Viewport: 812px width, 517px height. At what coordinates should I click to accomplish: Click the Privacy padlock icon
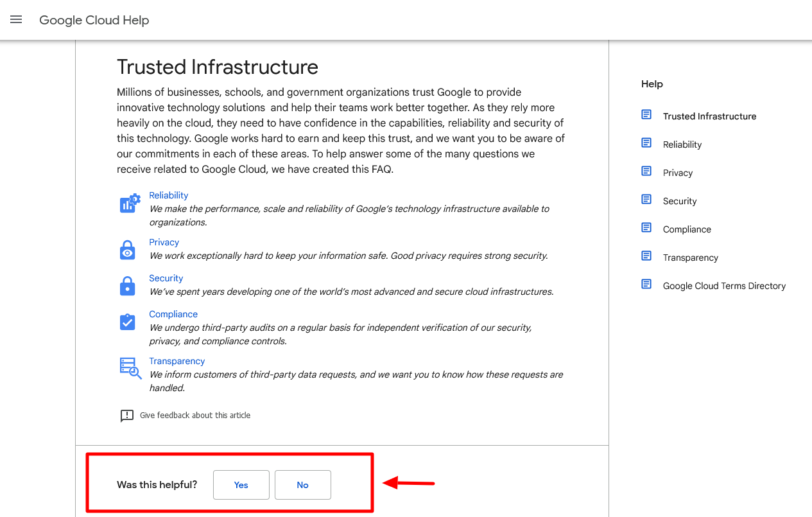click(127, 249)
